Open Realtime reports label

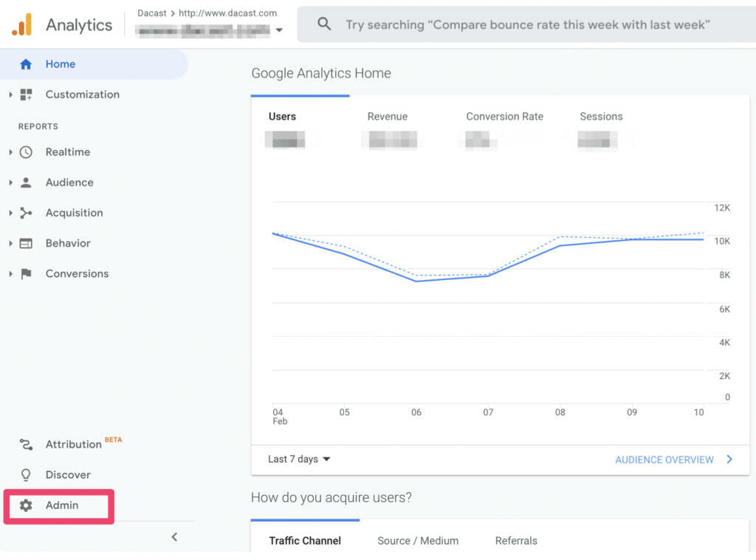pos(68,152)
